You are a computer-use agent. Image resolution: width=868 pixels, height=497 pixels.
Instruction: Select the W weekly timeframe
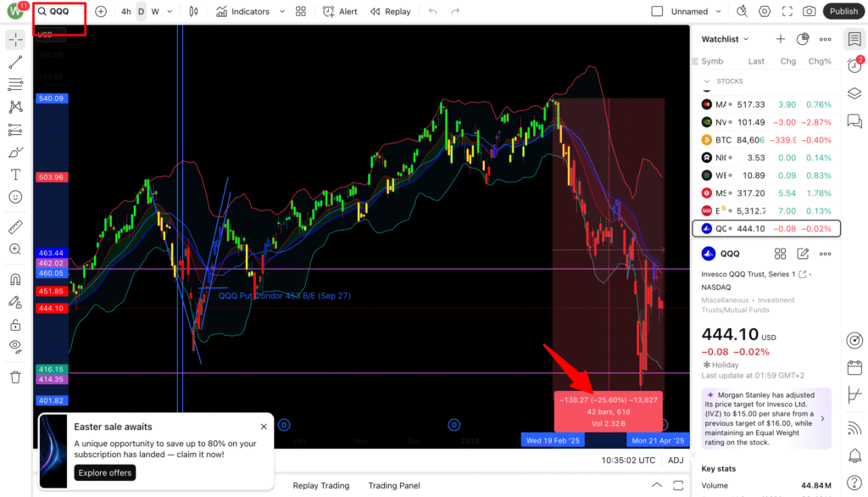tap(155, 12)
